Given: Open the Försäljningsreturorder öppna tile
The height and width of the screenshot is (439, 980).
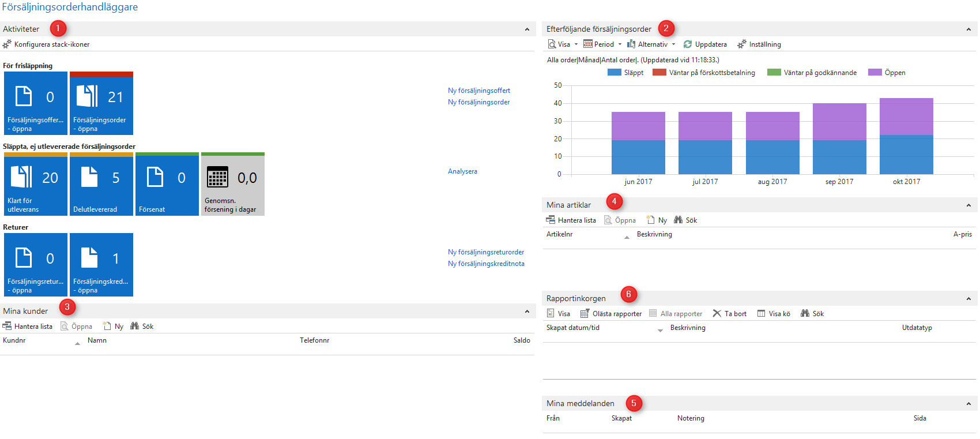Looking at the screenshot, I should click(x=36, y=265).
